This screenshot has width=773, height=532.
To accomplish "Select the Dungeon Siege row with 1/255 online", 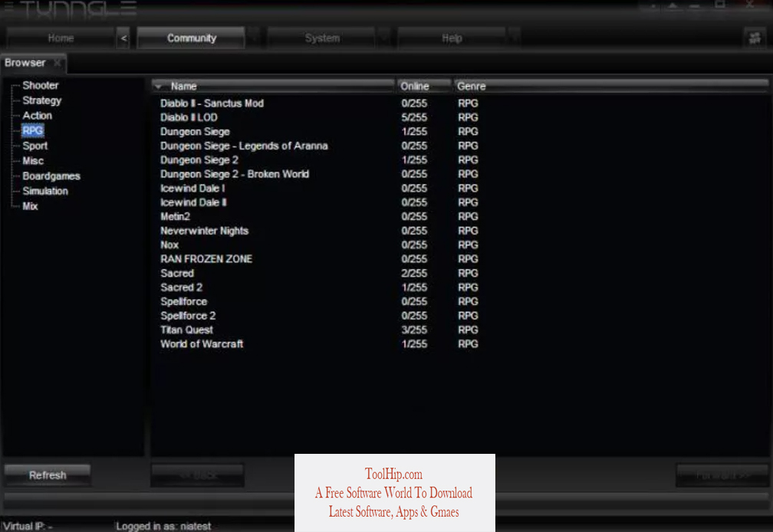I will pyautogui.click(x=195, y=132).
